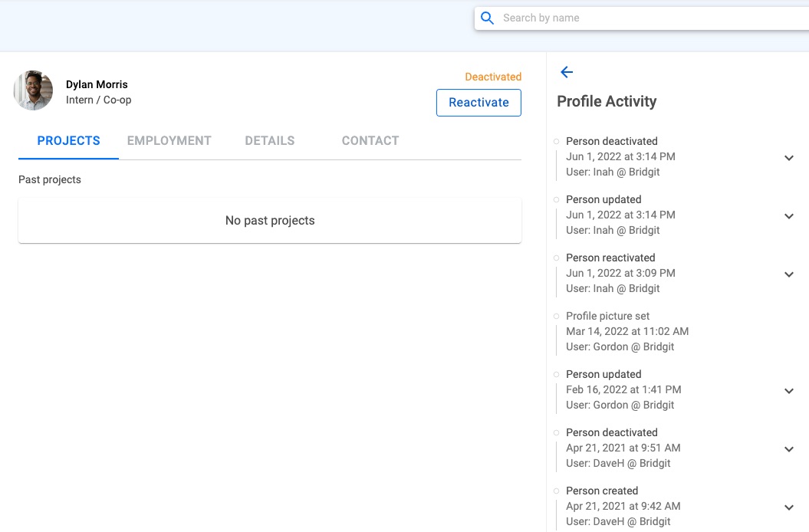Screen dimensions: 809x532
Task: Click the name Dylan Morris
Action: tap(97, 84)
